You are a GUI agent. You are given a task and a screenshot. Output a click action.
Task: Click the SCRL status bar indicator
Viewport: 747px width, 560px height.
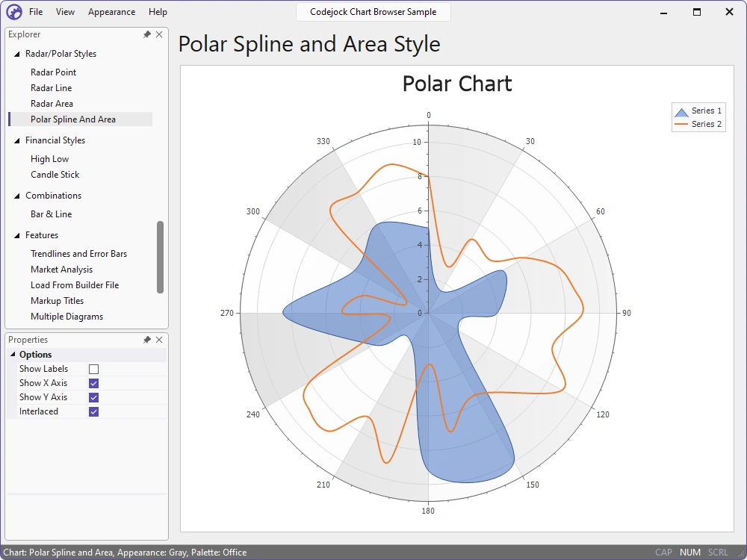pos(718,553)
